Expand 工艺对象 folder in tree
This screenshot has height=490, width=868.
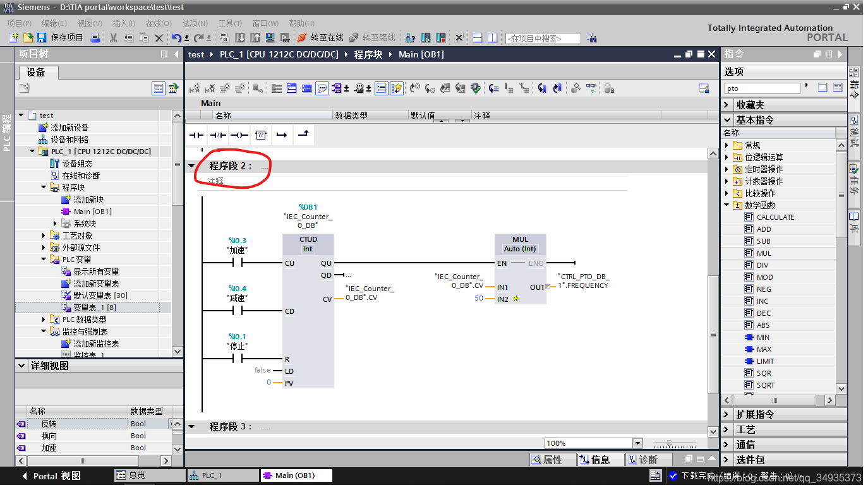coord(44,236)
